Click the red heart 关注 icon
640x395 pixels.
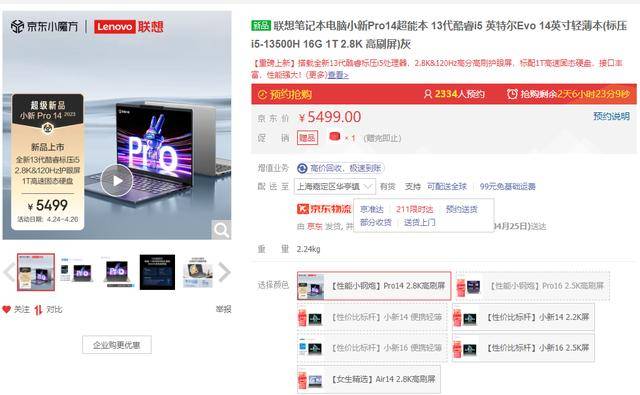point(7,309)
